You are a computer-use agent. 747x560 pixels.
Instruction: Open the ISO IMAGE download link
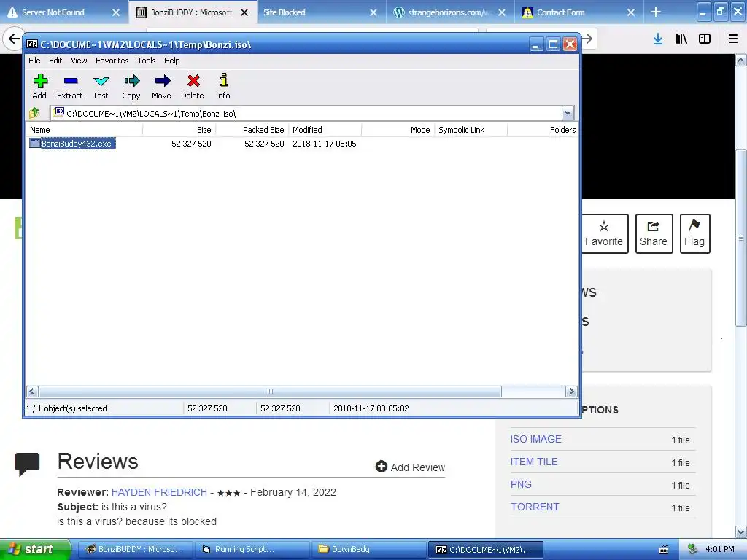click(536, 439)
